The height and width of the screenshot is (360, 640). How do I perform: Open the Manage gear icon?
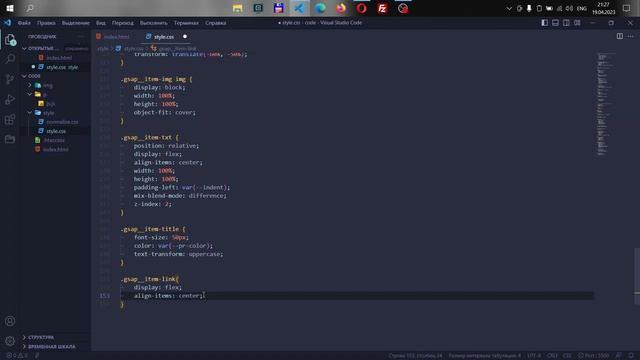pyautogui.click(x=10, y=341)
